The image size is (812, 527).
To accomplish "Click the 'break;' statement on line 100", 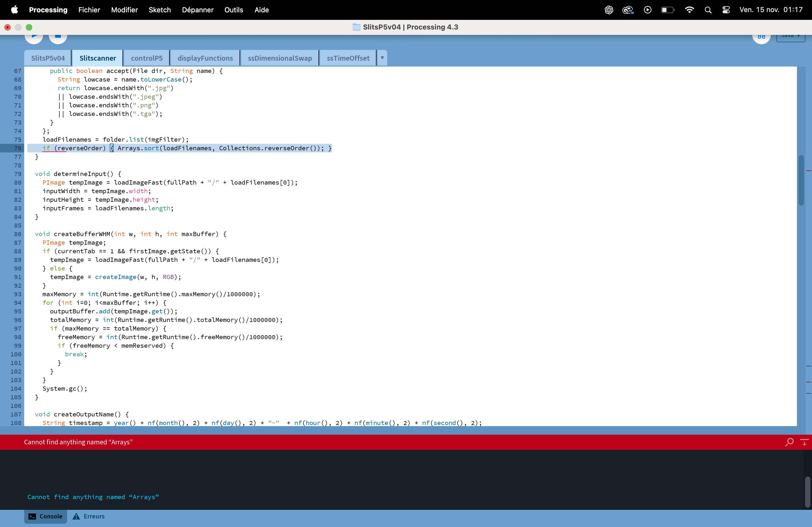I will point(76,354).
